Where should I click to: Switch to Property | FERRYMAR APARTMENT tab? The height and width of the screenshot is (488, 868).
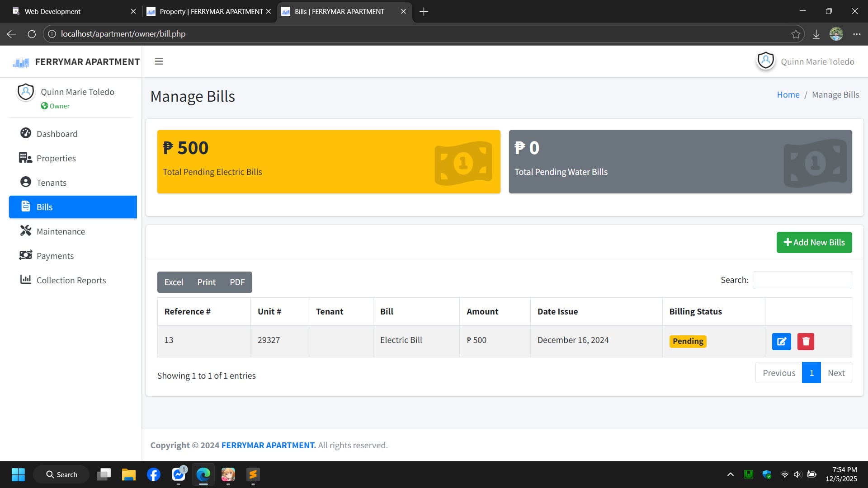tap(211, 11)
